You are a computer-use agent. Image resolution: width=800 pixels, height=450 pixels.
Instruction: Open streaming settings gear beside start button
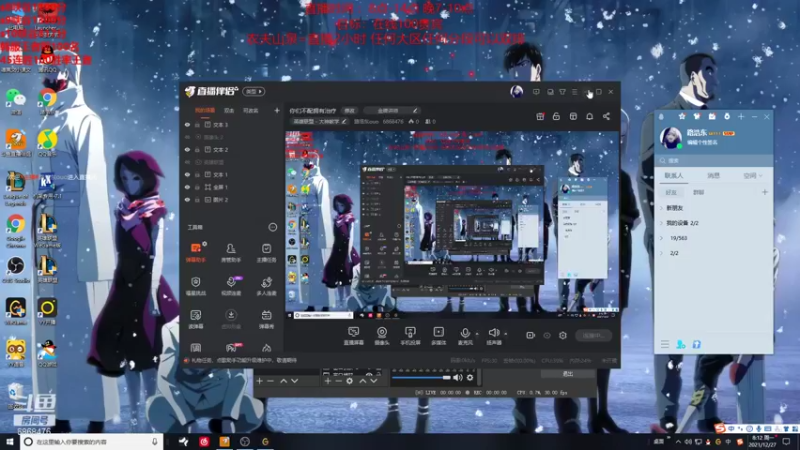point(563,335)
